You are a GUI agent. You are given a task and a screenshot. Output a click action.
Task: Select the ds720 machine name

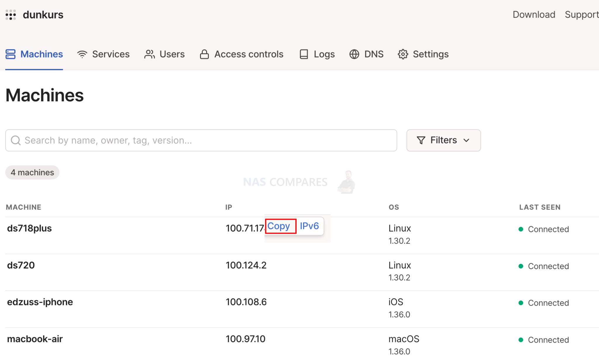(x=20, y=265)
